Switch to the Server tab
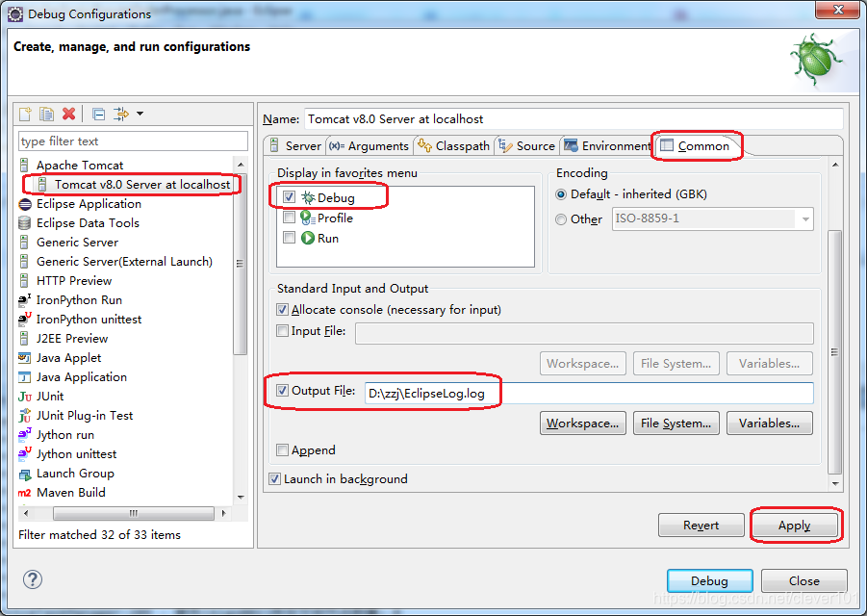867x616 pixels. coord(295,146)
